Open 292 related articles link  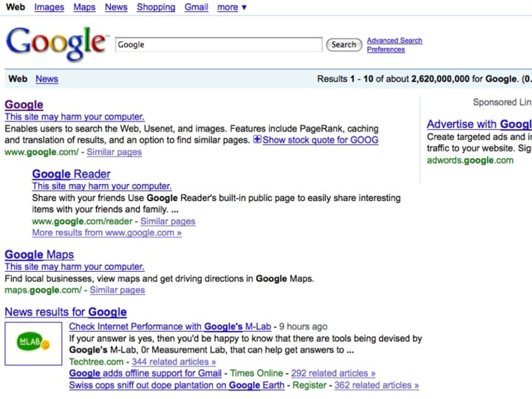(x=333, y=373)
